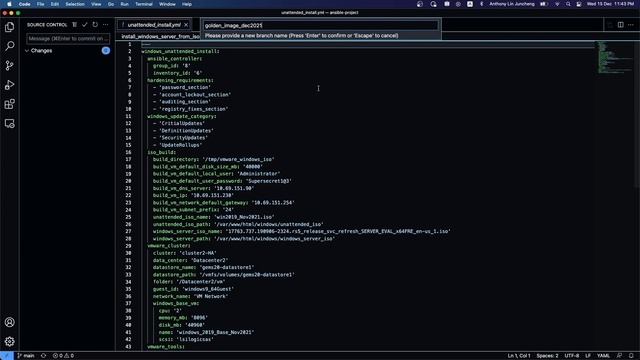Click the 'hardening_requirements:' key
The image size is (640, 360).
click(180, 80)
